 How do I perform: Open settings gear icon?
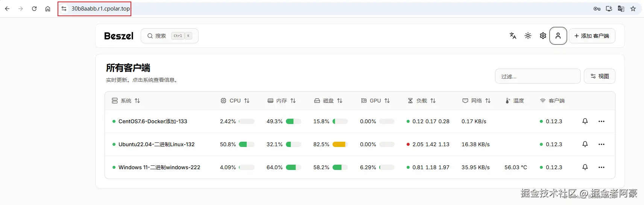[543, 36]
